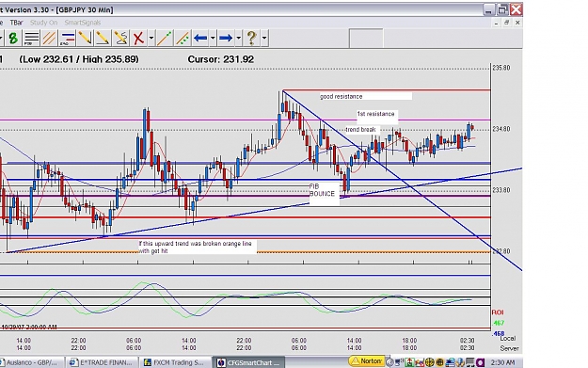Open the dropdown beside the help icon
588x368 pixels.
[x=264, y=38]
